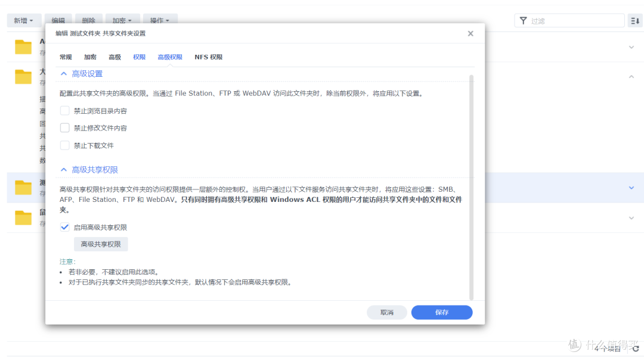The image size is (644, 358).
Task: Check 禁止浏览目录内容 checkbox
Action: coord(64,111)
